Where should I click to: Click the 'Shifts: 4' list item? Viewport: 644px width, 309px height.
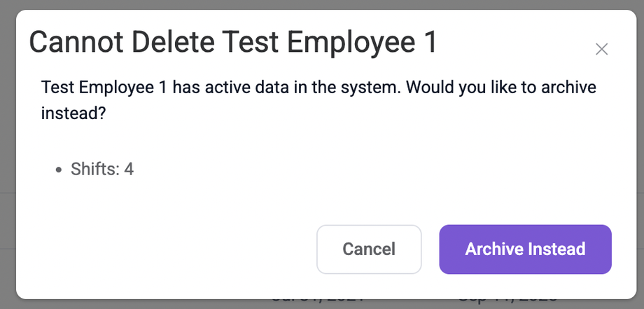pos(102,169)
